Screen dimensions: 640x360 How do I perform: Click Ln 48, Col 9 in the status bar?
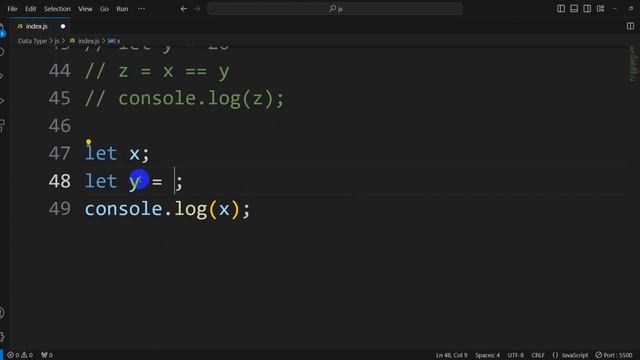click(x=451, y=355)
